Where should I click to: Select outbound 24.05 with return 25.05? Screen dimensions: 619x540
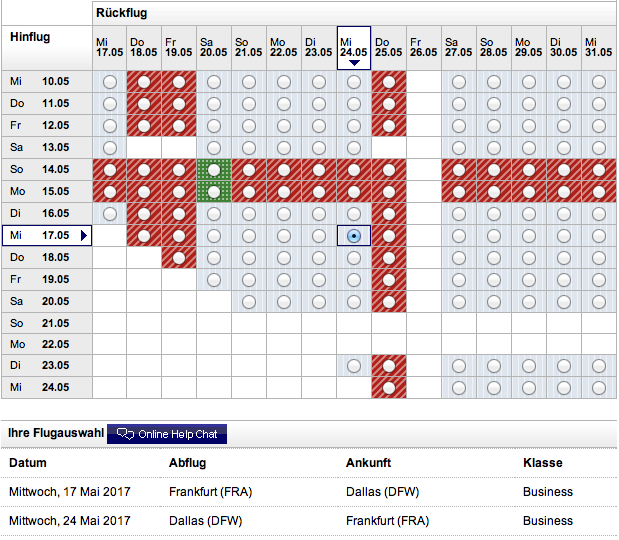pyautogui.click(x=389, y=388)
